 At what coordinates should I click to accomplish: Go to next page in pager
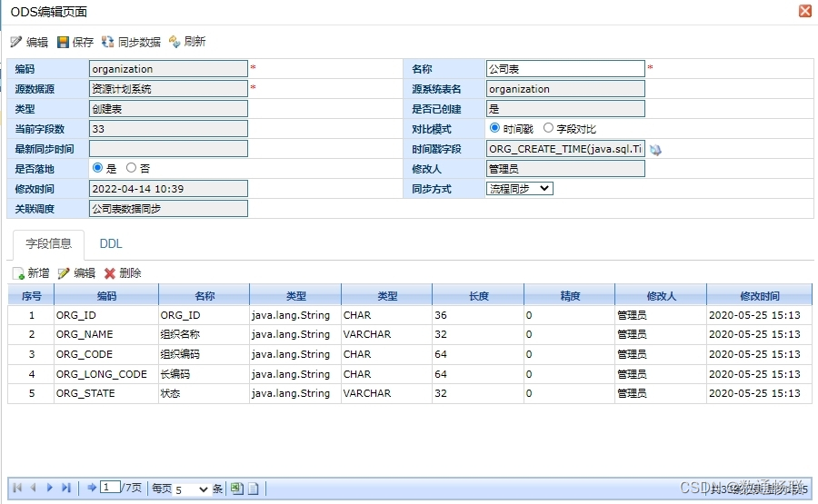pos(50,488)
